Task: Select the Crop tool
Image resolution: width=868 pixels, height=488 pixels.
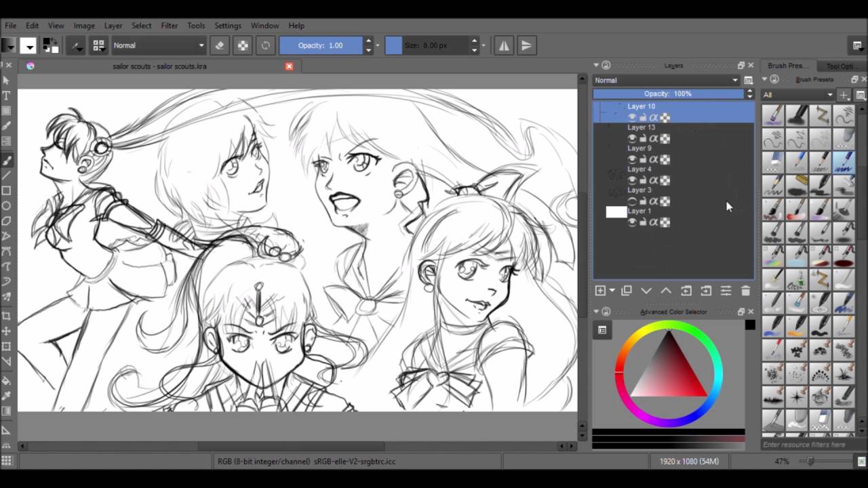Action: click(x=7, y=317)
